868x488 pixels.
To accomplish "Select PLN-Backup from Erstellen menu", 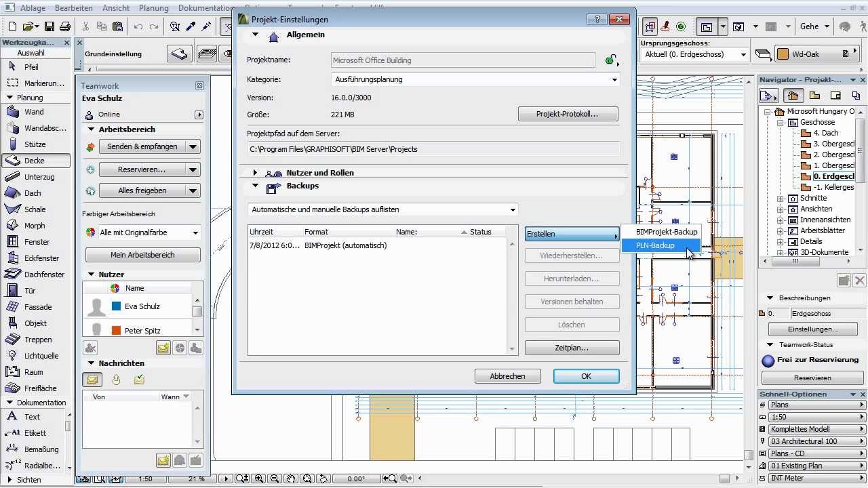I will [x=660, y=245].
